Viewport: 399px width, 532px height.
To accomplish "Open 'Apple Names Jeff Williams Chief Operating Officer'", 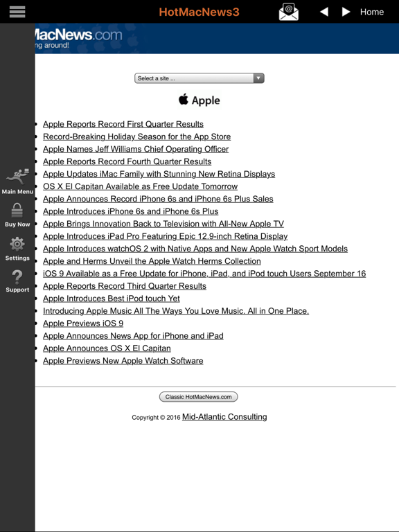I will (x=136, y=150).
